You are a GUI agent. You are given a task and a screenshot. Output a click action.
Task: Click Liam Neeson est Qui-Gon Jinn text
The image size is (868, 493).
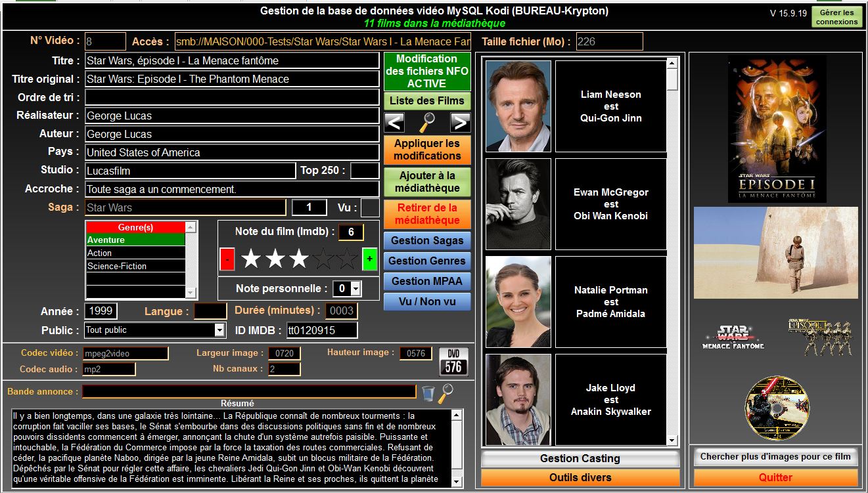click(611, 106)
